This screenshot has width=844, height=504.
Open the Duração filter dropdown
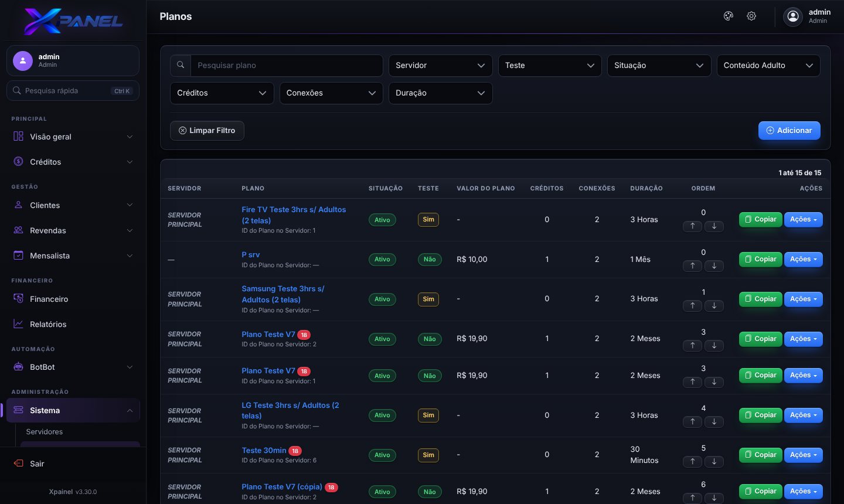tap(440, 93)
